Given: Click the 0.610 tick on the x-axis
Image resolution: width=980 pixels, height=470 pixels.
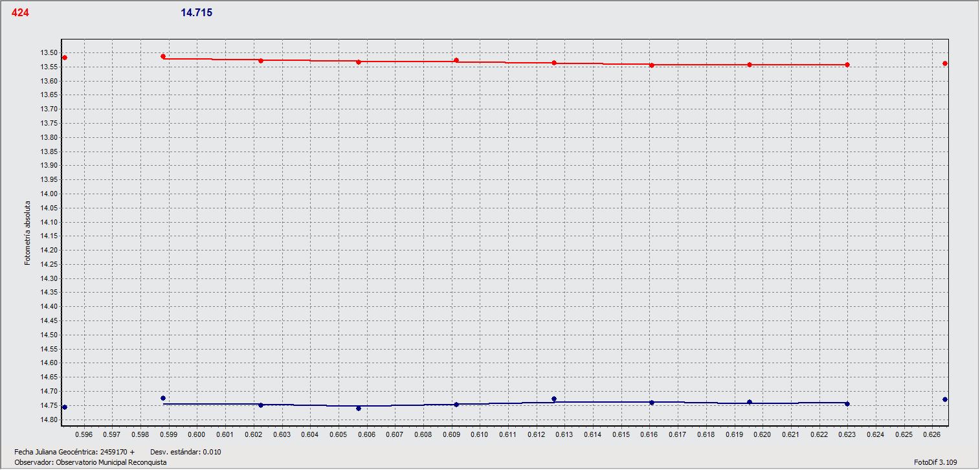Looking at the screenshot, I should coord(479,434).
